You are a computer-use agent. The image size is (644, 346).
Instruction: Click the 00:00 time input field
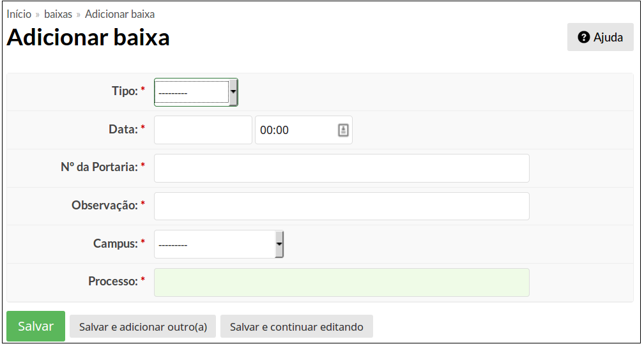[x=303, y=130]
